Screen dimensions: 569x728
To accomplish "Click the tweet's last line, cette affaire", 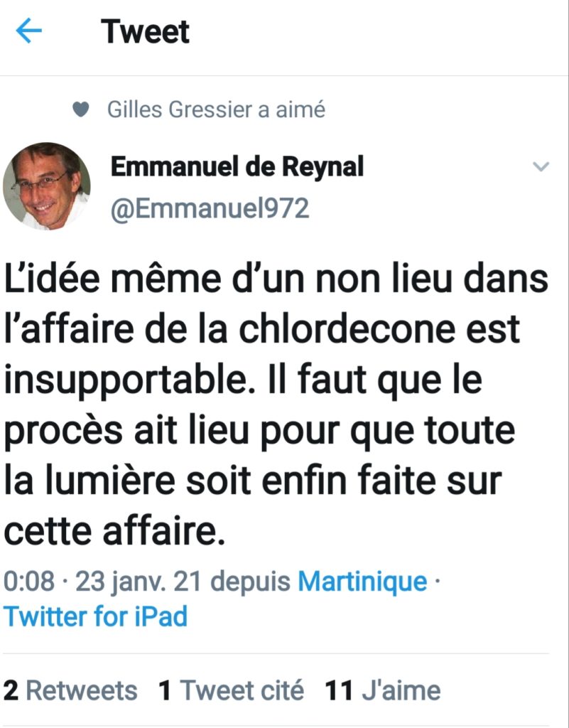I will 114,531.
